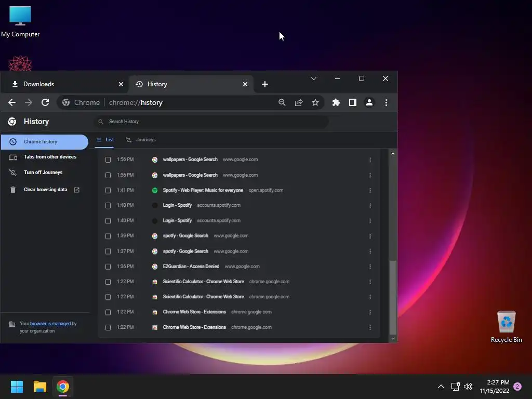Check the first Scientific Calculator entry
The height and width of the screenshot is (399, 532).
pyautogui.click(x=108, y=282)
